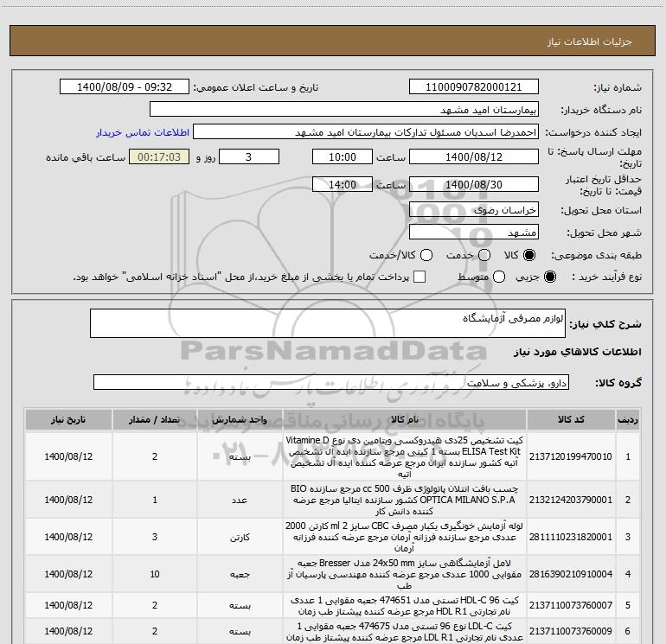Click the days remaining field showing 3

pos(249,156)
